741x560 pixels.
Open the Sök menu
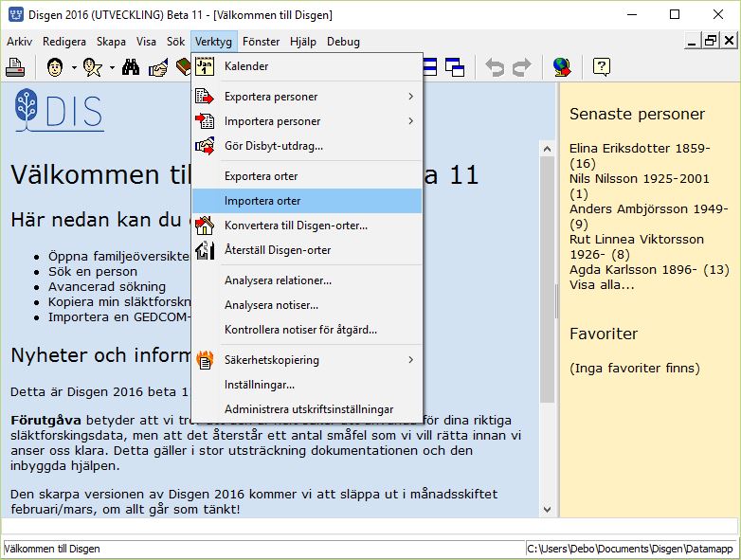175,42
